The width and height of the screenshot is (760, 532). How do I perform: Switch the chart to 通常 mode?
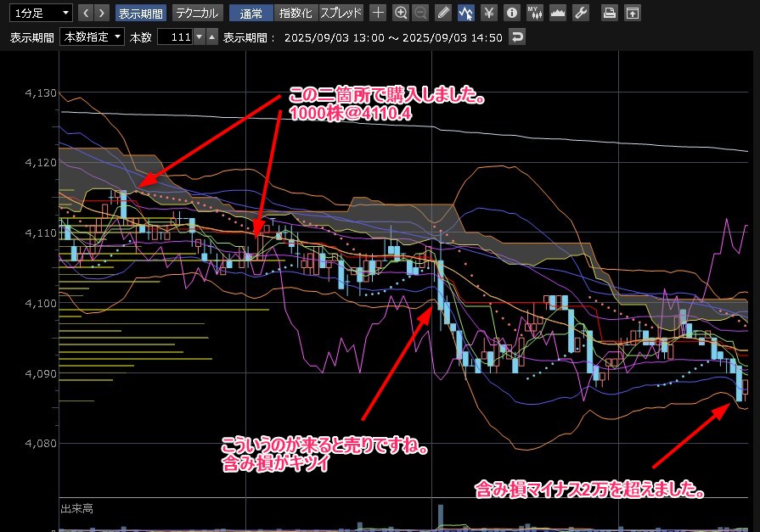pos(251,13)
